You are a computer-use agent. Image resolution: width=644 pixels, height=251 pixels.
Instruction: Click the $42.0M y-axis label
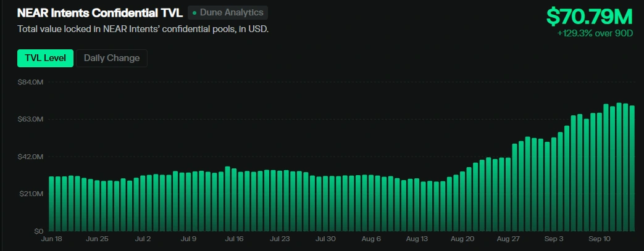[x=30, y=157]
